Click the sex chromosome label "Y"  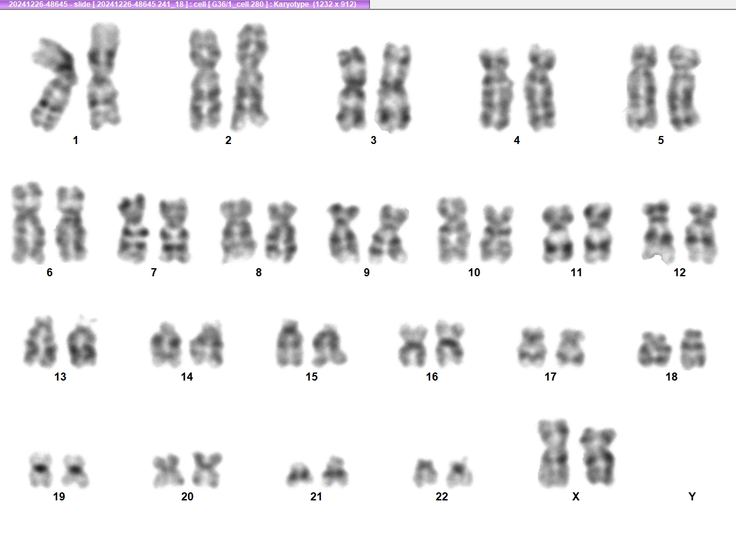(692, 496)
